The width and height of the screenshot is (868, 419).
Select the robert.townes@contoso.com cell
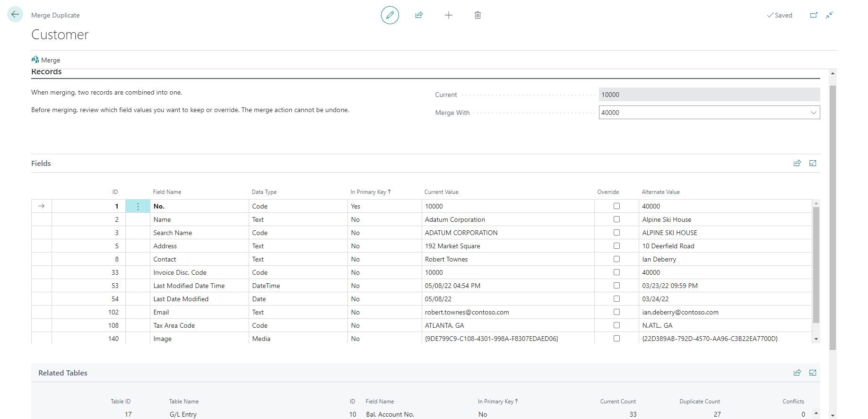tap(508, 312)
